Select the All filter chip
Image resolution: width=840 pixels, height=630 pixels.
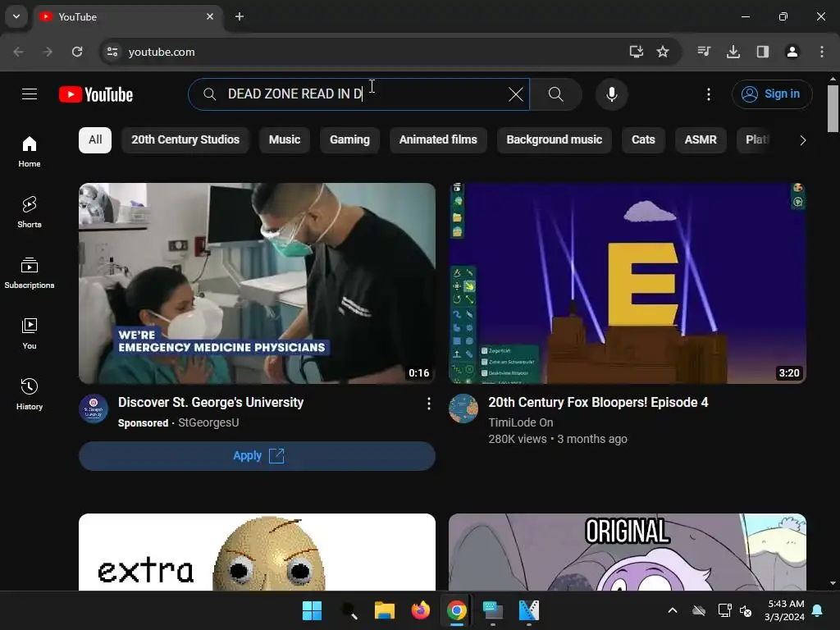tap(95, 139)
